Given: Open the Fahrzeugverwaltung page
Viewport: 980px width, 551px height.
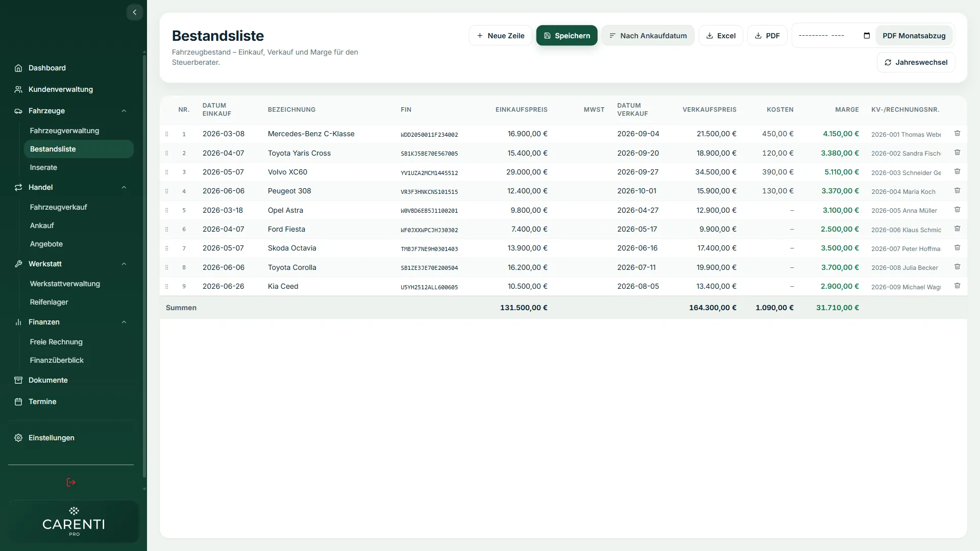Looking at the screenshot, I should coord(64,131).
